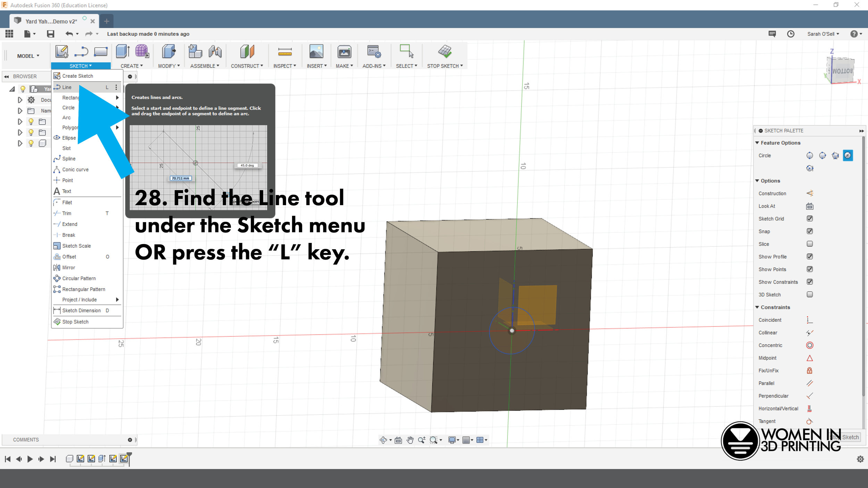Click the Construction line icon in palette

tap(810, 193)
